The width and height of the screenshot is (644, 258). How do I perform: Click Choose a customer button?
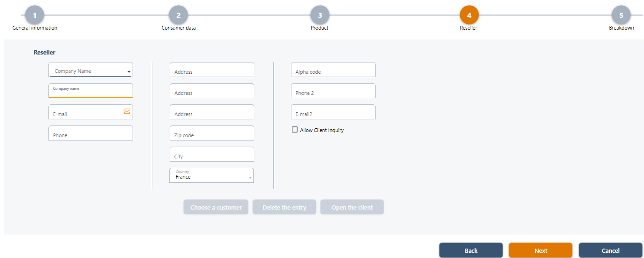[216, 207]
